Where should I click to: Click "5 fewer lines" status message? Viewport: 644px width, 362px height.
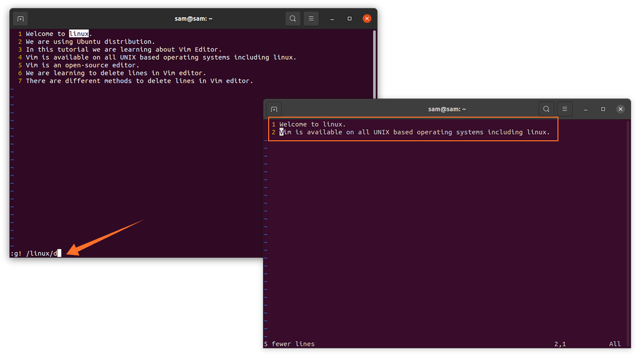tap(289, 344)
